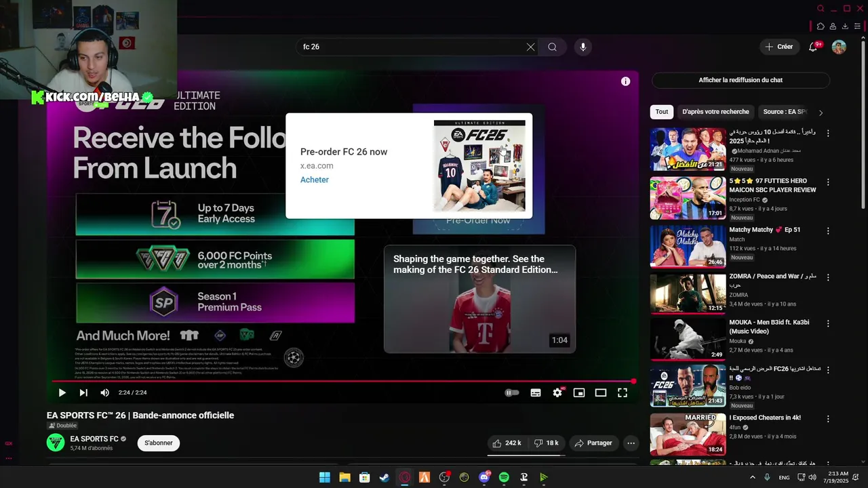Click the Partager button

click(593, 443)
